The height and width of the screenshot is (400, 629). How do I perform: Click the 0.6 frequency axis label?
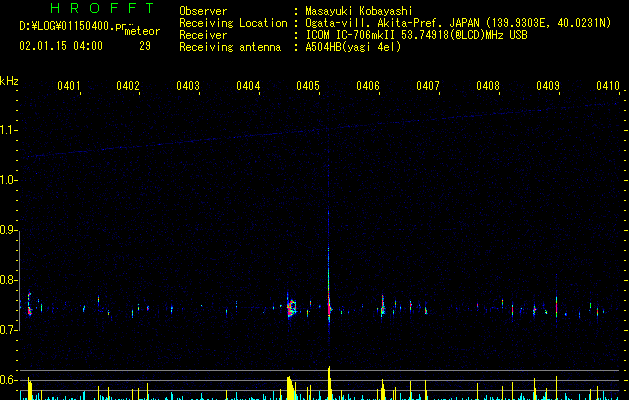point(8,380)
